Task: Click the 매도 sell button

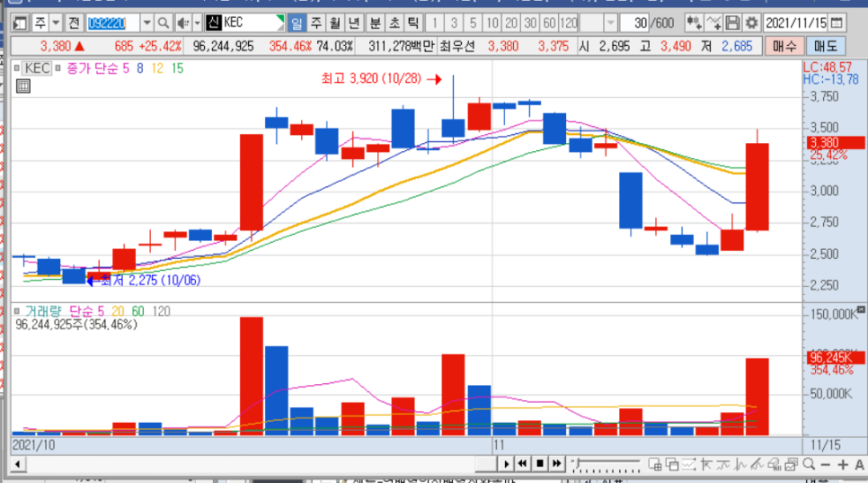Action: click(826, 46)
